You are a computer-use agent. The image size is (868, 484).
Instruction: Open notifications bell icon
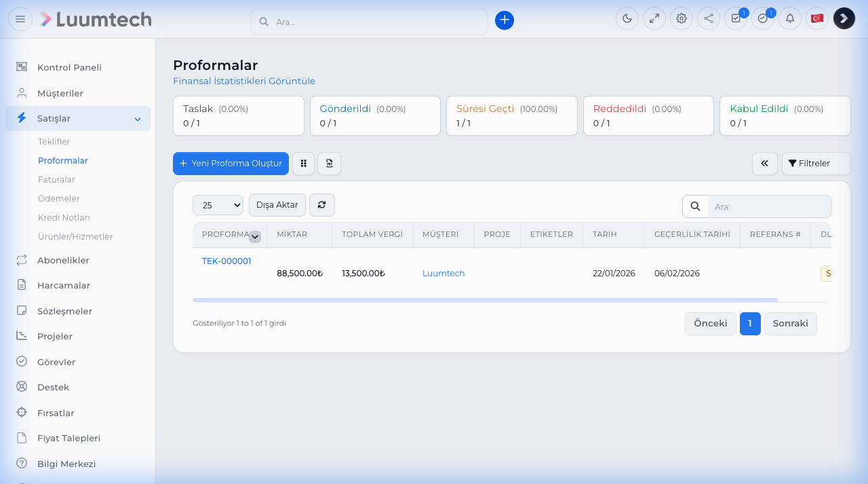(x=790, y=18)
